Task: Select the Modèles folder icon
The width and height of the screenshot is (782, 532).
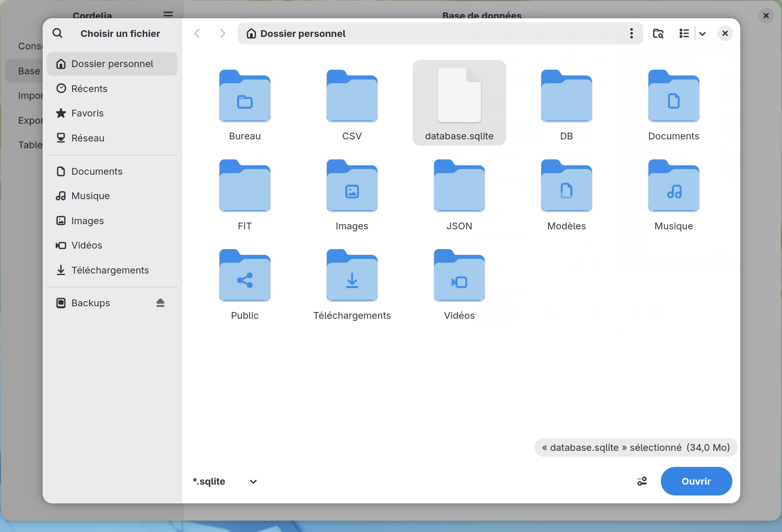Action: pos(567,186)
